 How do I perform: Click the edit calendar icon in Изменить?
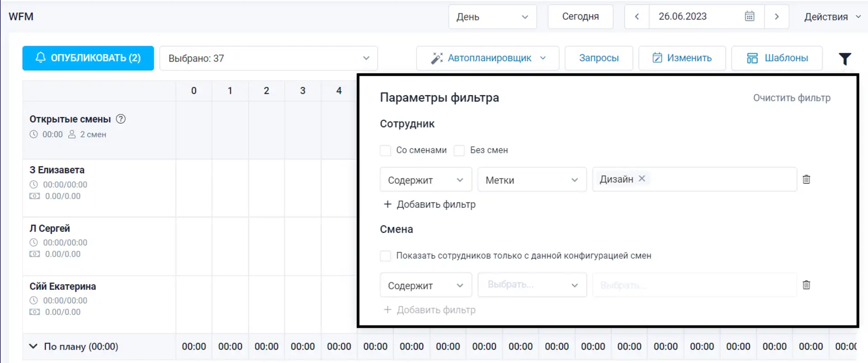(657, 58)
